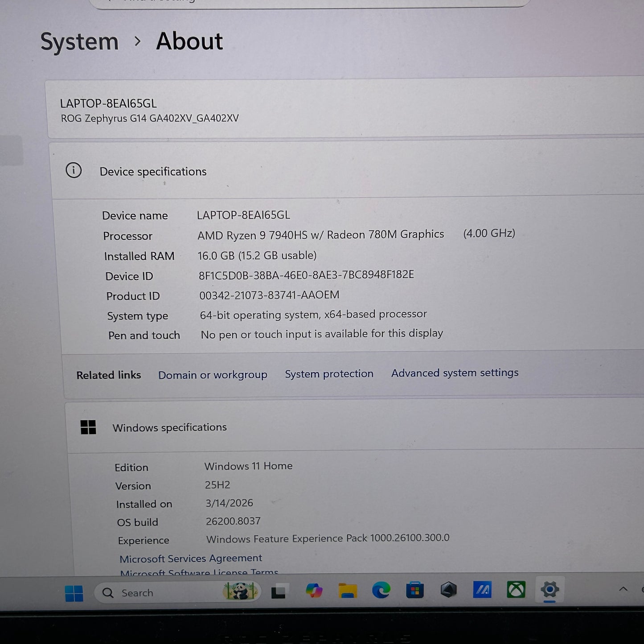Open the Microsoft Store from the taskbar
The image size is (644, 644).
(x=414, y=591)
